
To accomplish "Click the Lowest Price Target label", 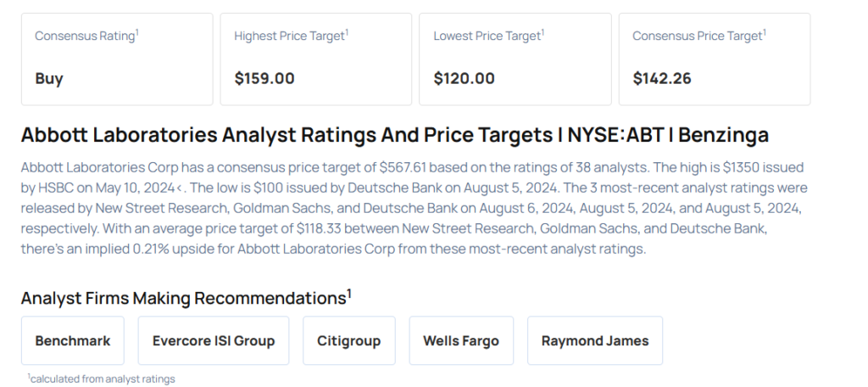I will tap(487, 36).
